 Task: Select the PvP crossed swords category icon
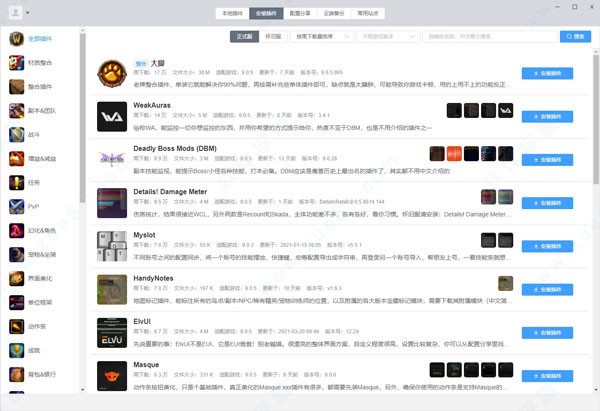[x=16, y=207]
